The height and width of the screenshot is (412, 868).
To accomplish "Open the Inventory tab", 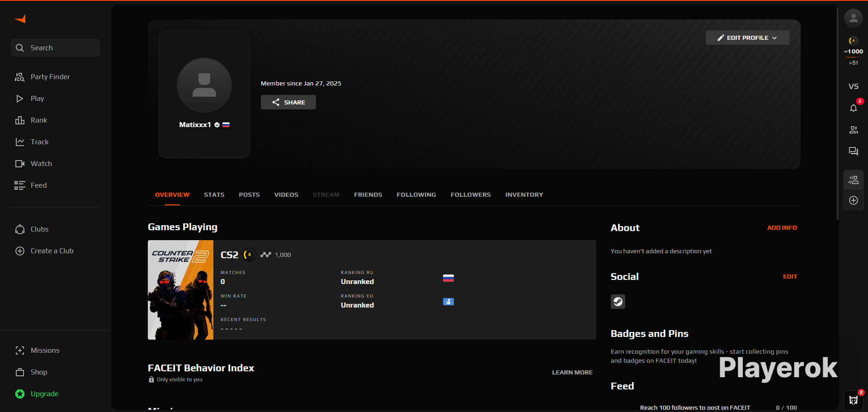I will point(524,195).
